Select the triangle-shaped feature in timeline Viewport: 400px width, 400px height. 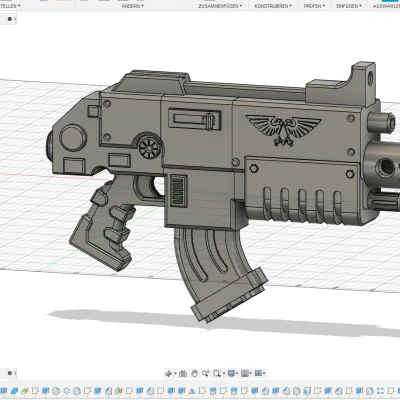tap(192, 391)
